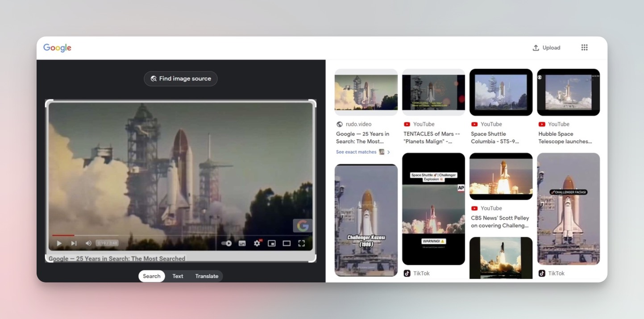Open YouTube player settings gear

(x=257, y=243)
